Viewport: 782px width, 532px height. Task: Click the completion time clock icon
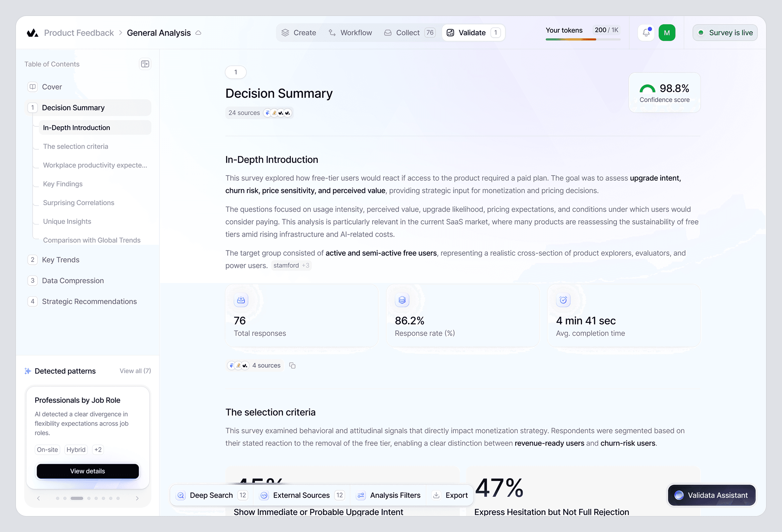click(563, 300)
